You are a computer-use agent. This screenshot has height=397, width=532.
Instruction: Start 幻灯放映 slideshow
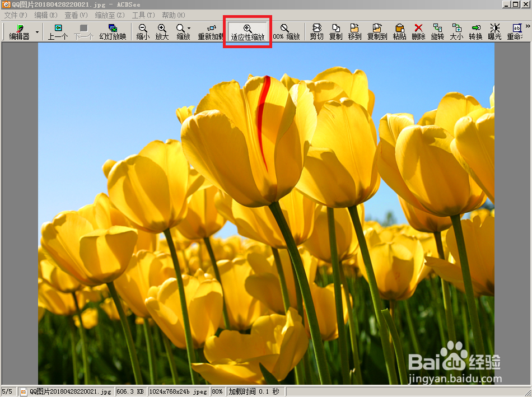(113, 32)
